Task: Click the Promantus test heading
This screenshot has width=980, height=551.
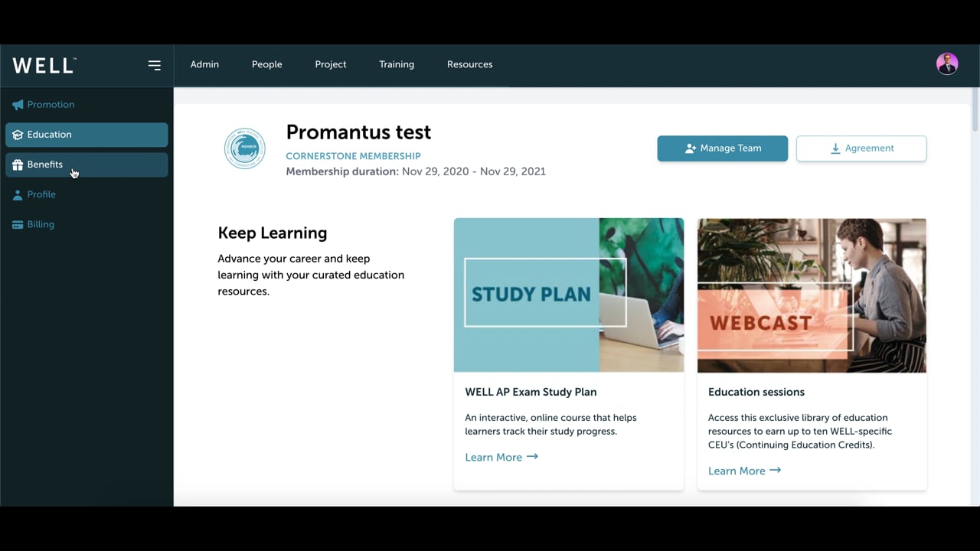Action: (x=358, y=132)
